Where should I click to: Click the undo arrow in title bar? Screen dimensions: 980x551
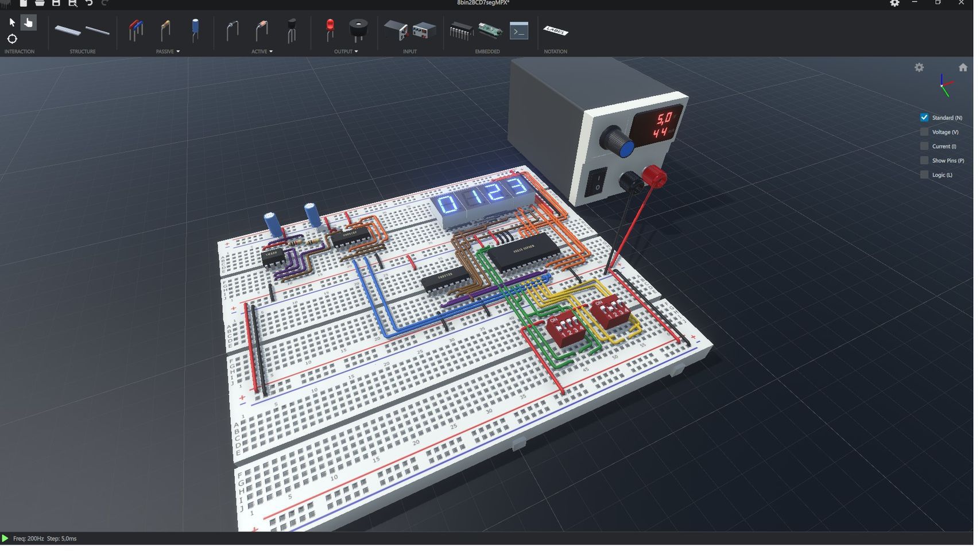click(x=89, y=3)
